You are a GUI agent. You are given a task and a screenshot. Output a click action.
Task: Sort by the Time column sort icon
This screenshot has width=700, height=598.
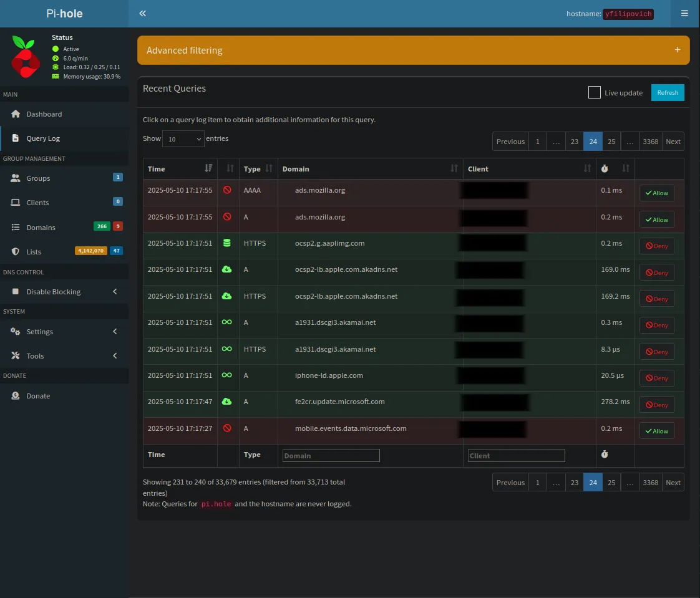tap(208, 168)
